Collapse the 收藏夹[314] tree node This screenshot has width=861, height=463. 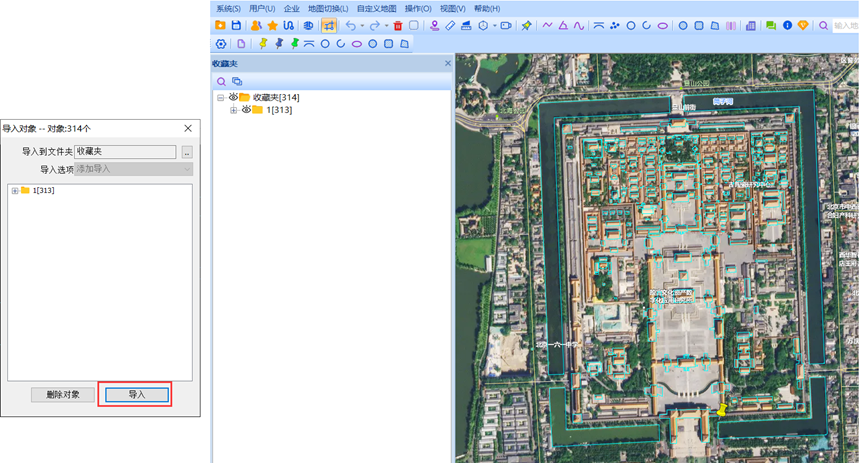tap(220, 98)
